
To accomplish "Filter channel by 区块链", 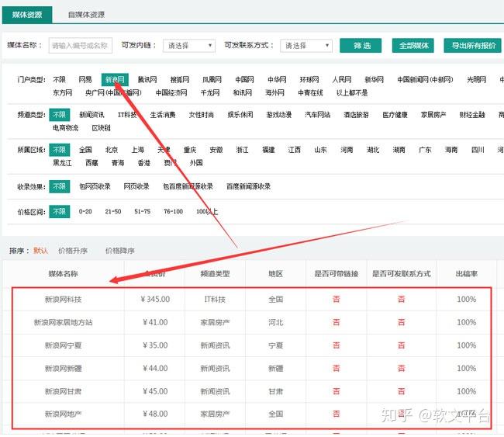I will click(x=101, y=128).
